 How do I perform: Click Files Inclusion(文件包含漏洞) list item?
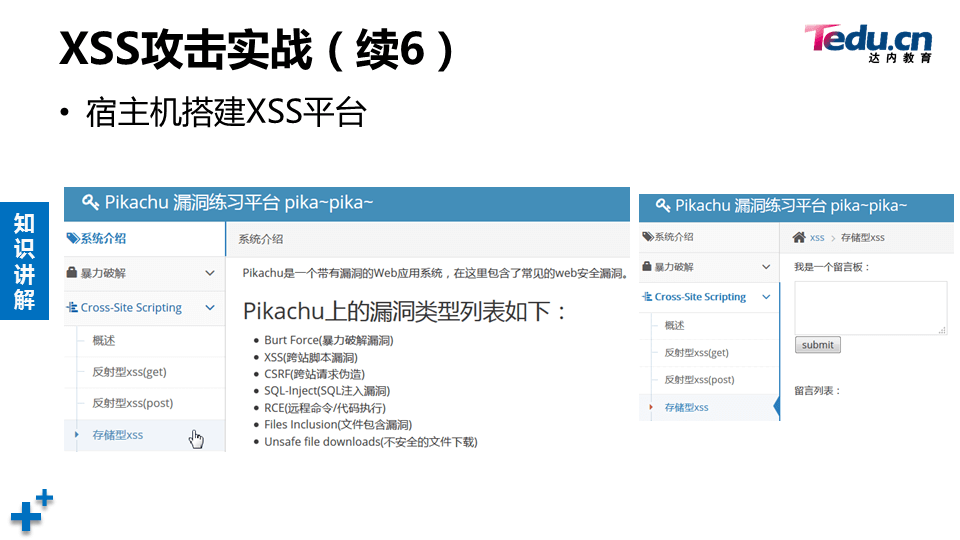[x=338, y=424]
